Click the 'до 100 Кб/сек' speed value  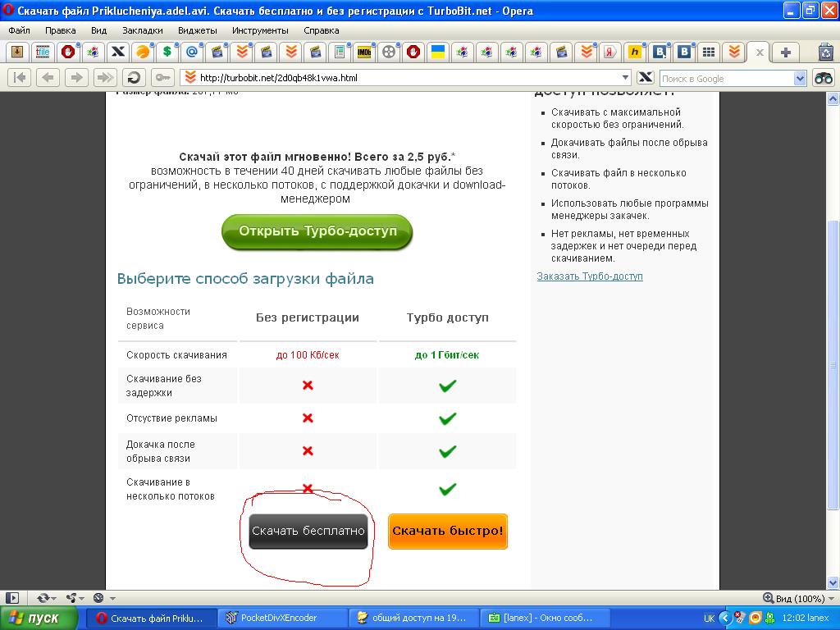308,355
